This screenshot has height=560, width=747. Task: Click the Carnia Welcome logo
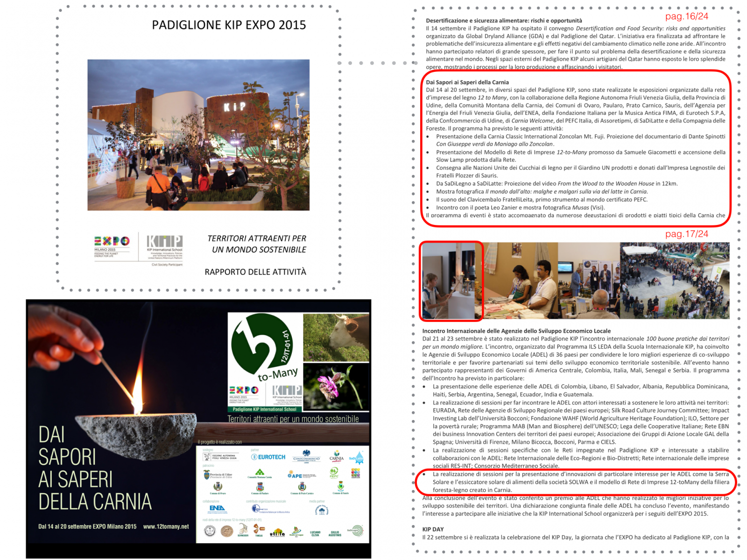coord(337,456)
